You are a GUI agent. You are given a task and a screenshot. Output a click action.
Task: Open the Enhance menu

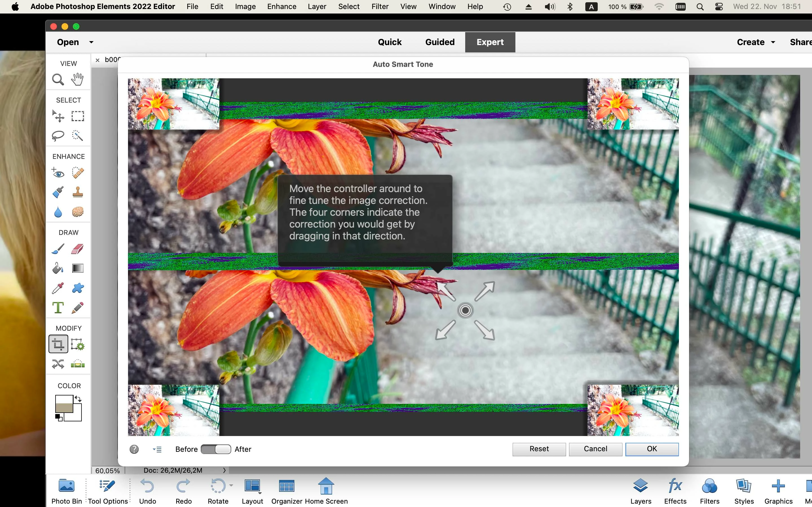281,7
